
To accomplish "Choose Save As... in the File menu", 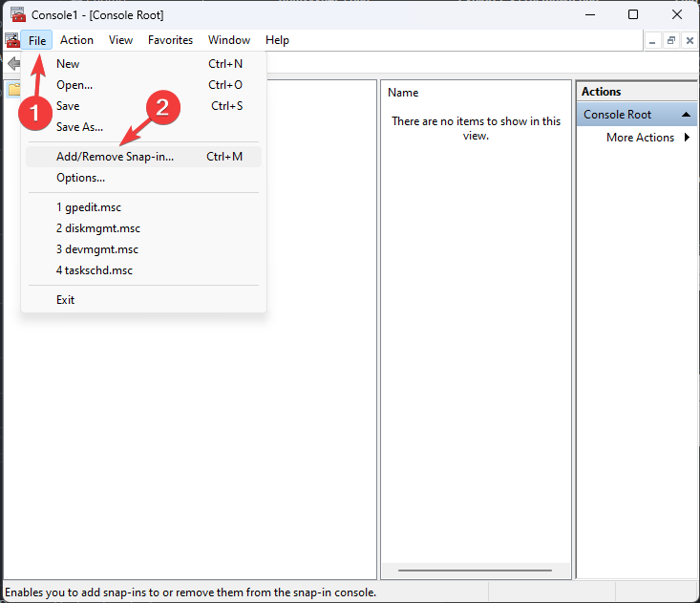I will (143, 127).
